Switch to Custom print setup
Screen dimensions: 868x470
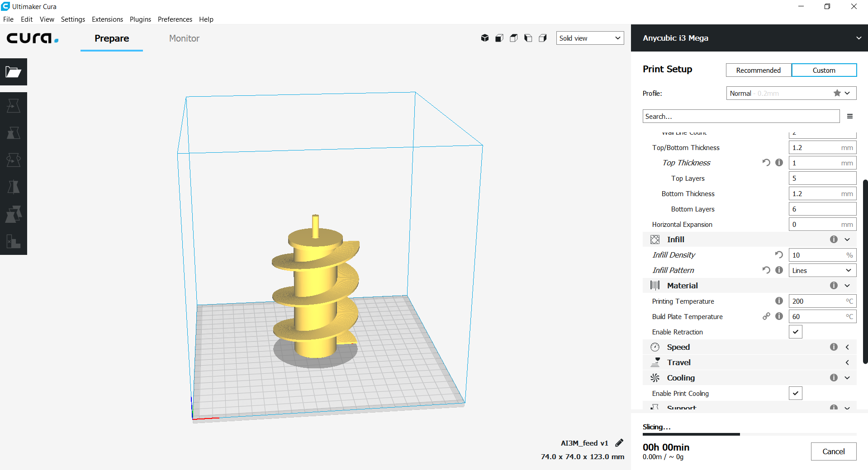[824, 70]
